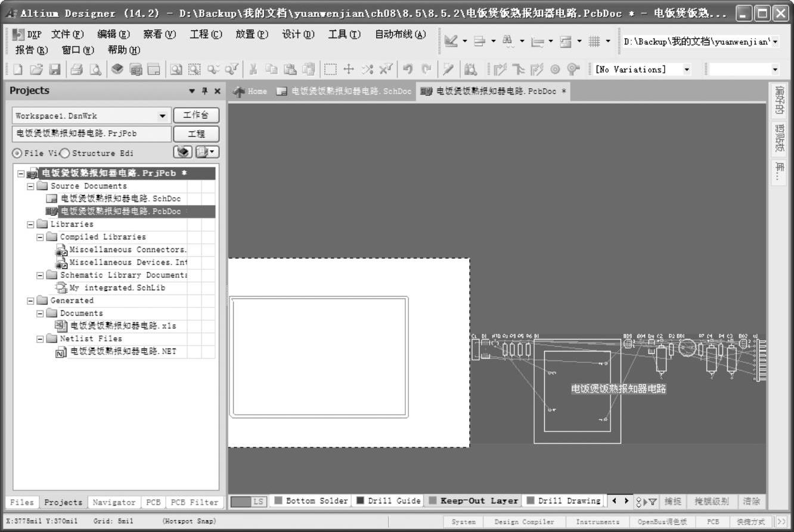Click the new document toolbar icon
This screenshot has width=794, height=532.
(18, 70)
